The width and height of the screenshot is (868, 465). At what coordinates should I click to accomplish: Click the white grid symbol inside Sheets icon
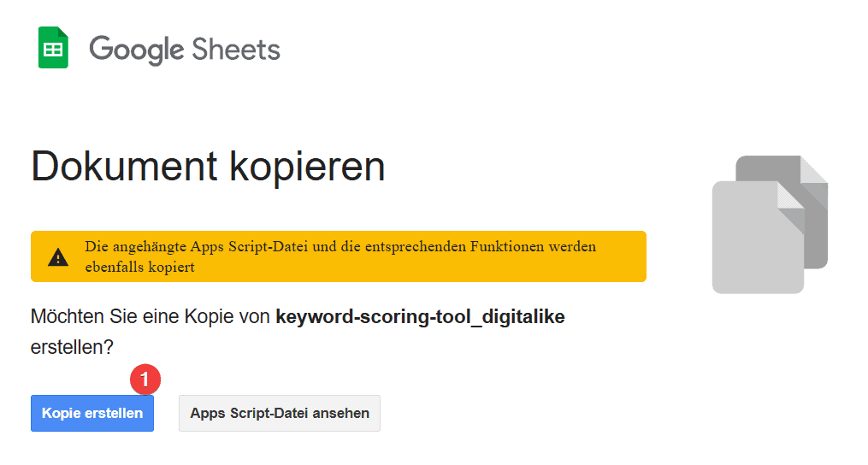53,50
